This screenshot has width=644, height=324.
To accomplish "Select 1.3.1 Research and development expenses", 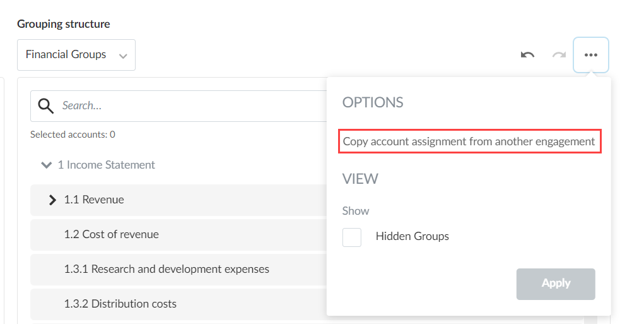I will (167, 269).
